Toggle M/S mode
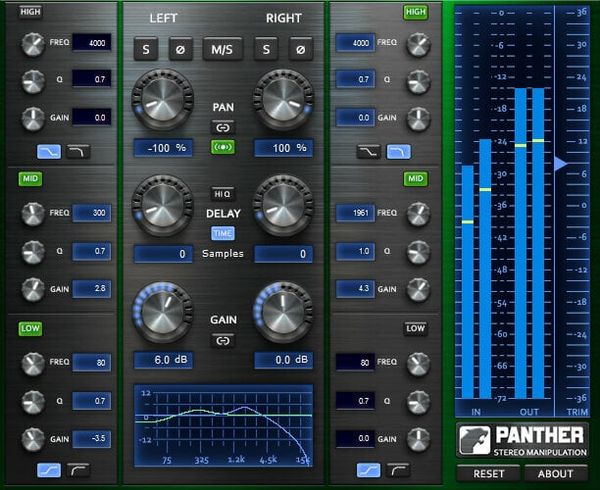 point(223,49)
